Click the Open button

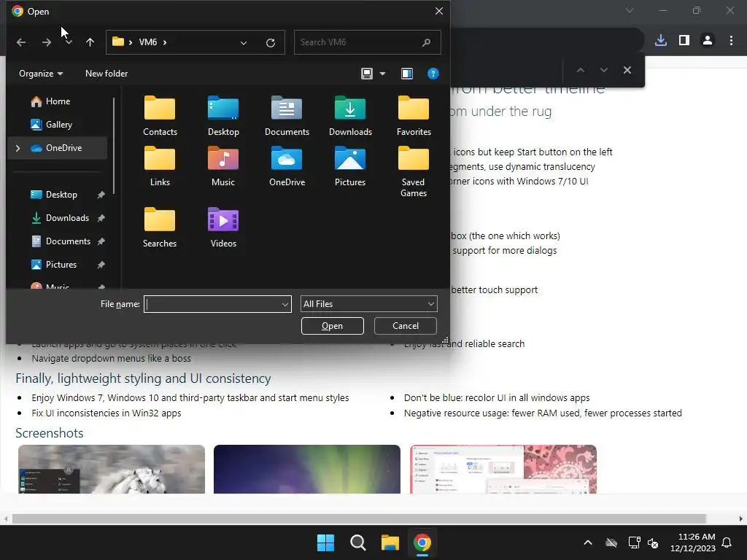click(x=333, y=326)
